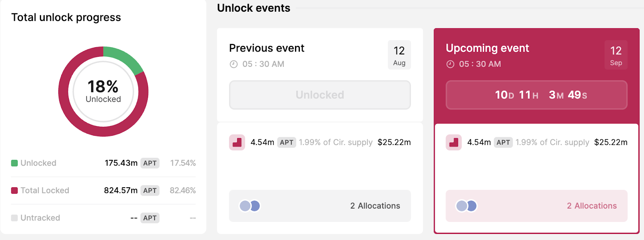Open the 12 Aug date badge
This screenshot has width=644, height=240.
[399, 55]
